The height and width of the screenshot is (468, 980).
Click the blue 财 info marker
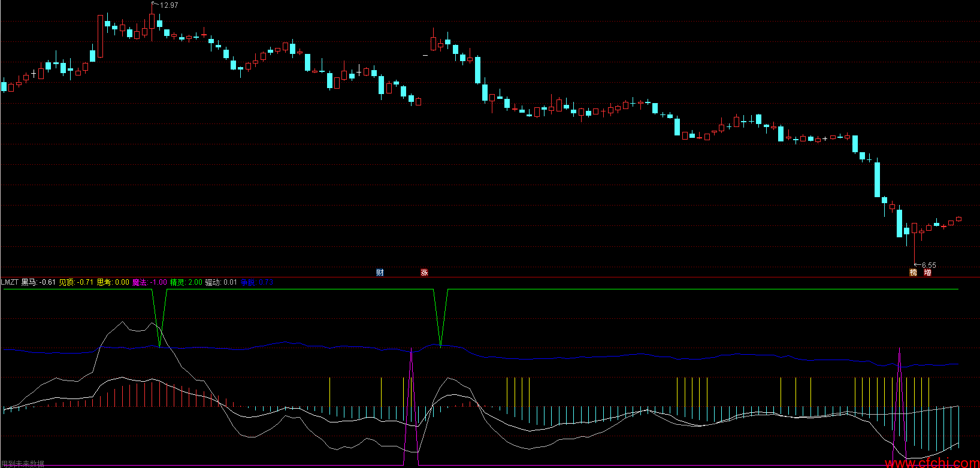(x=380, y=273)
